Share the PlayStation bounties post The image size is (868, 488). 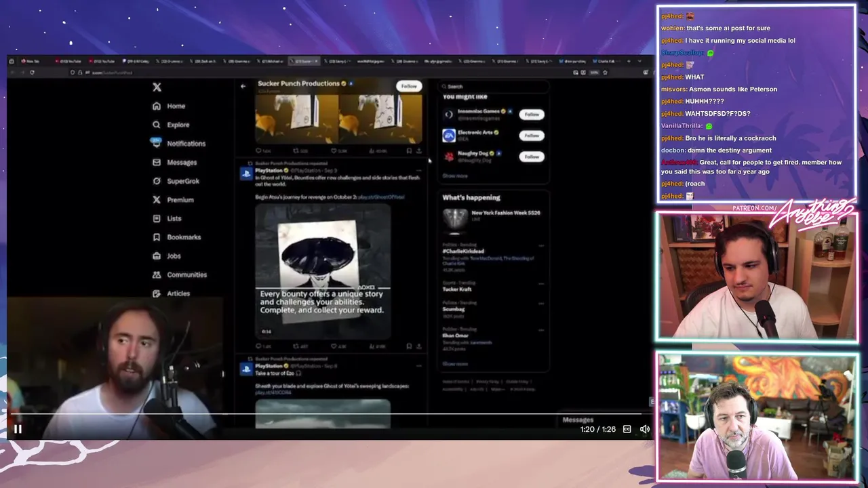tap(418, 346)
